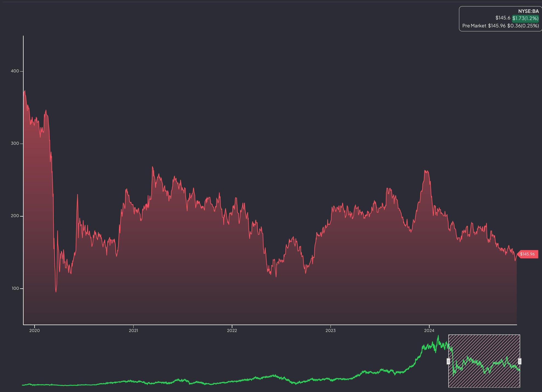Select the left range selector grip handle

pos(448,362)
